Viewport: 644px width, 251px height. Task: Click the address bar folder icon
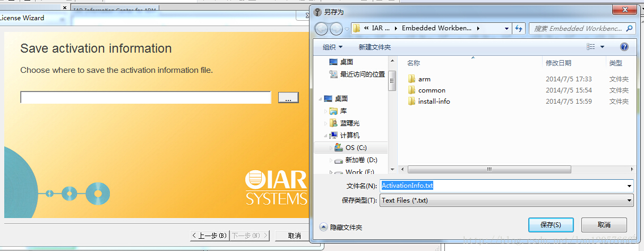point(356,28)
